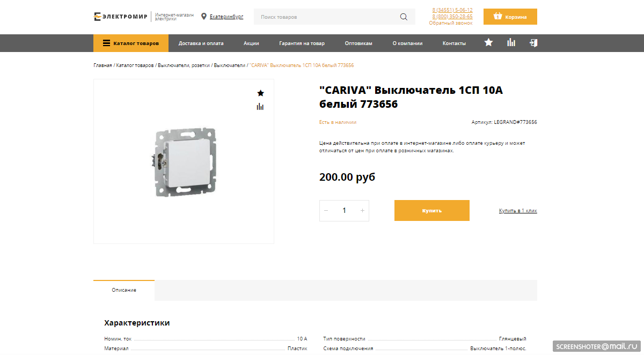
Task: Open Доставка и оплата menu item
Action: pos(201,43)
